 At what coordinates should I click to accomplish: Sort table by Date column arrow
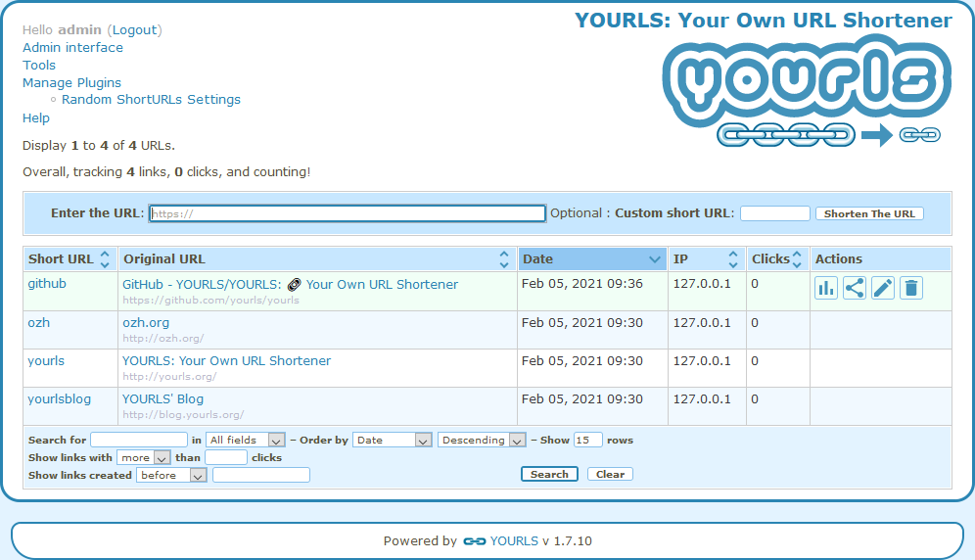[654, 258]
